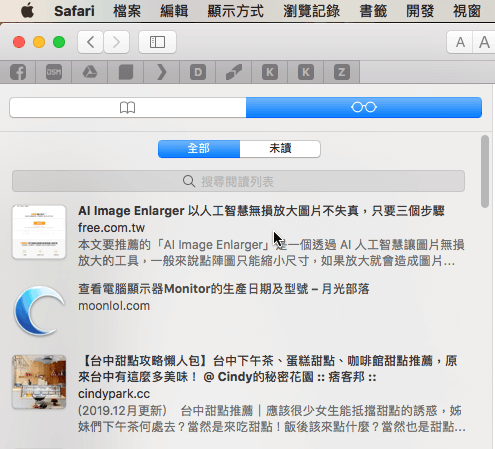
Task: Open the second K favorites bookmark
Action: click(x=306, y=72)
